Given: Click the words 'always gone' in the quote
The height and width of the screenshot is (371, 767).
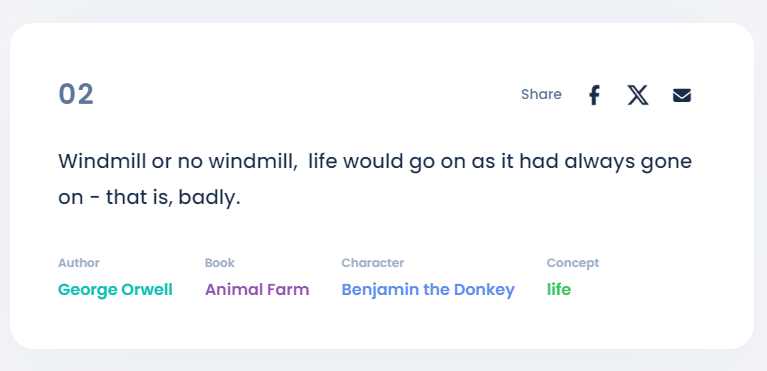Looking at the screenshot, I should click(628, 162).
